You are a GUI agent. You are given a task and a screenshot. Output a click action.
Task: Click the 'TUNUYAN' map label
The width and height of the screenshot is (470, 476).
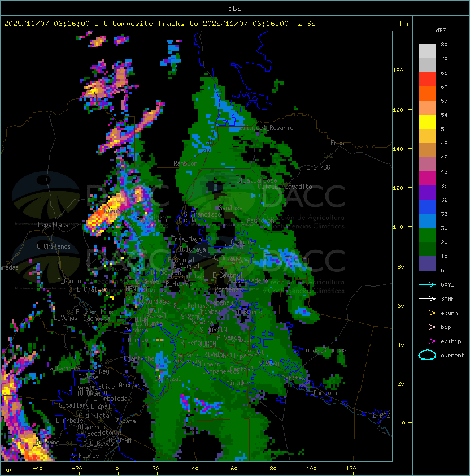click(x=120, y=440)
